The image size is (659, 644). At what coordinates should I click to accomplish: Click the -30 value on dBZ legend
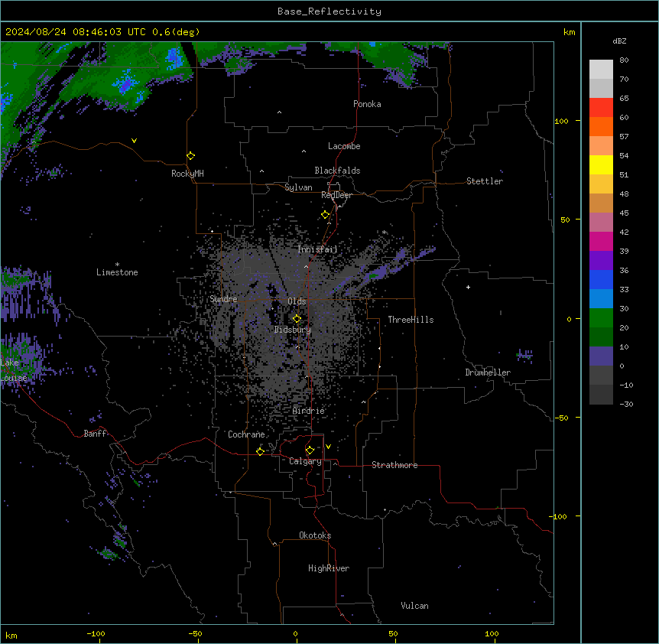pos(626,405)
